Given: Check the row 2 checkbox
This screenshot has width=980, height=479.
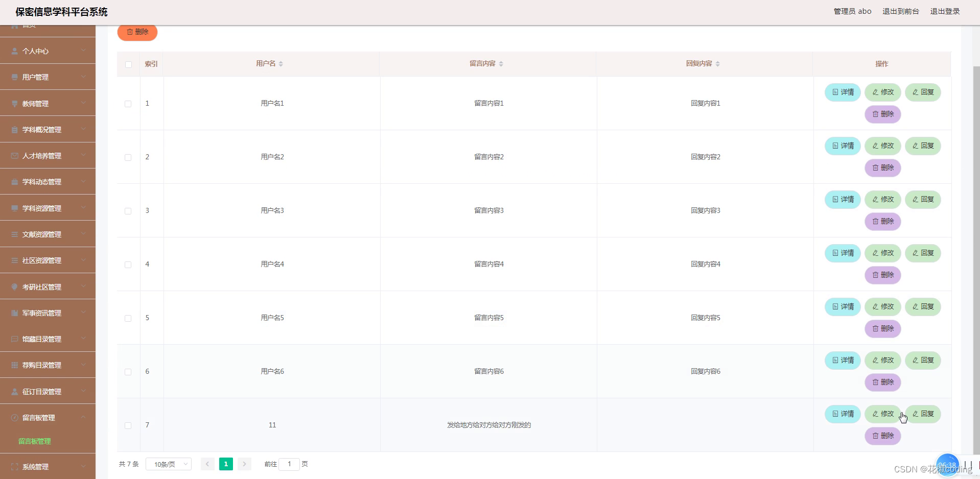Looking at the screenshot, I should click(x=128, y=157).
